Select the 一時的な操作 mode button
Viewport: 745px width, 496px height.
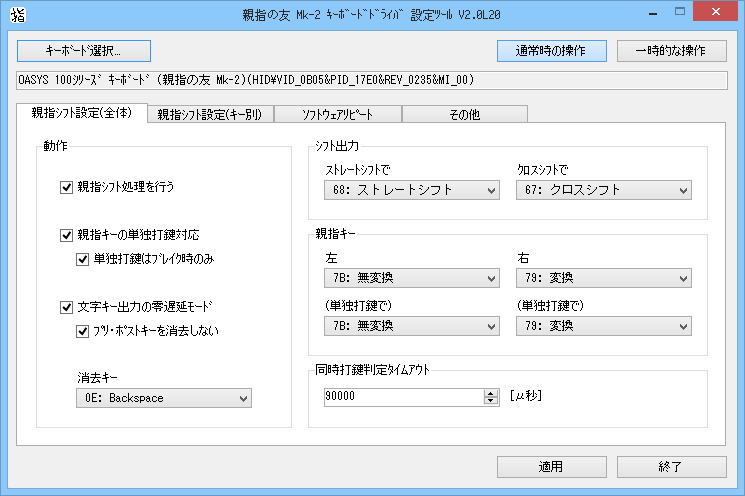click(671, 50)
